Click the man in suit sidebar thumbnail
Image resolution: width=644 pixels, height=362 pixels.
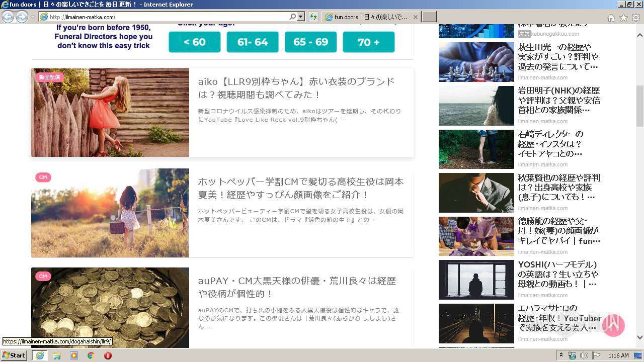coord(476,193)
